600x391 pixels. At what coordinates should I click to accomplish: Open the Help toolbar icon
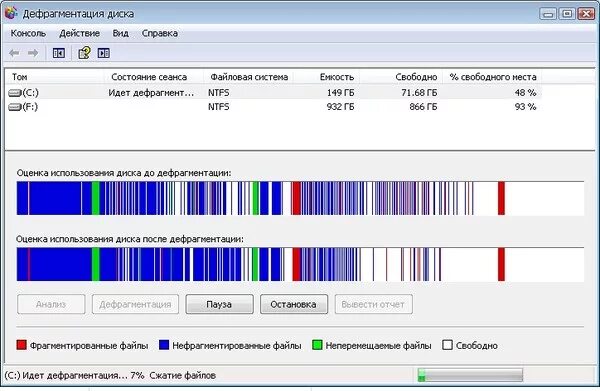tap(84, 53)
